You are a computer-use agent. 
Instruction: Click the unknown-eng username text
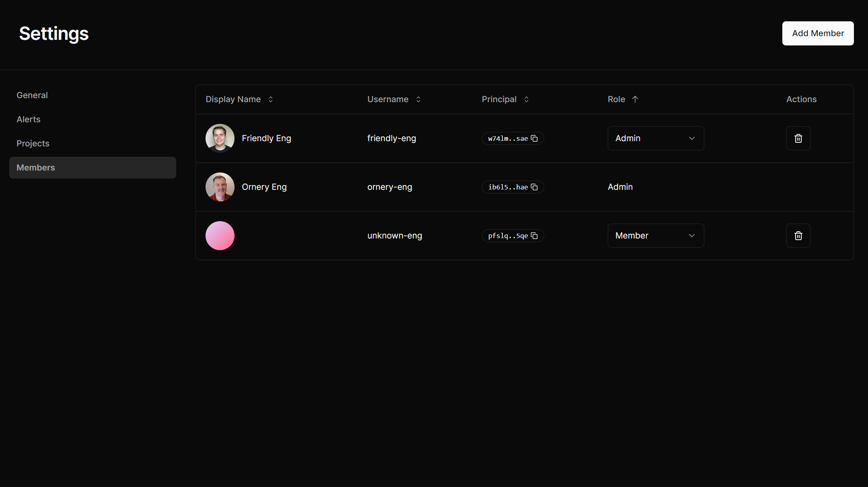pos(395,236)
